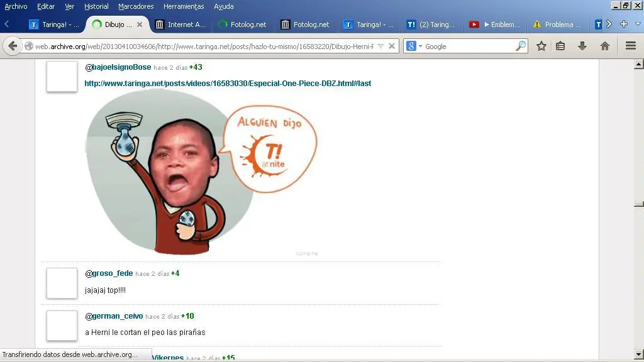644x362 pixels.
Task: Click the avatar next to @bajoelsignoBose
Action: coord(62,77)
